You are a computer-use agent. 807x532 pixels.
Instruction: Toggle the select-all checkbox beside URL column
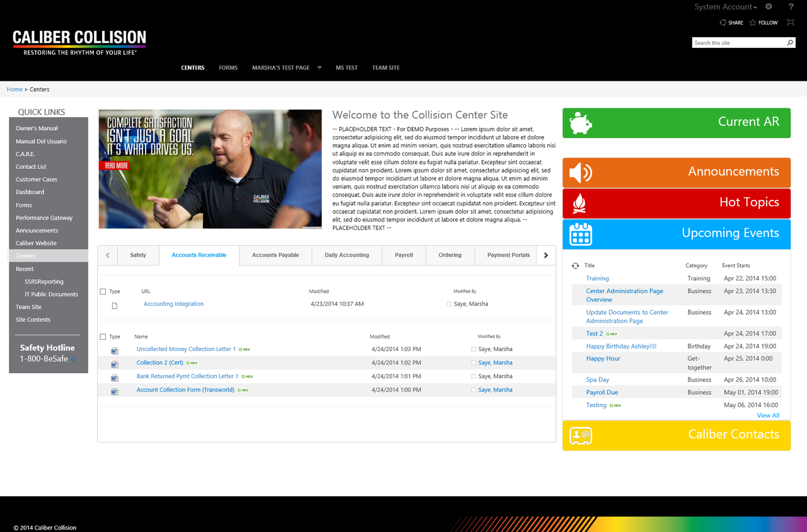coord(103,292)
